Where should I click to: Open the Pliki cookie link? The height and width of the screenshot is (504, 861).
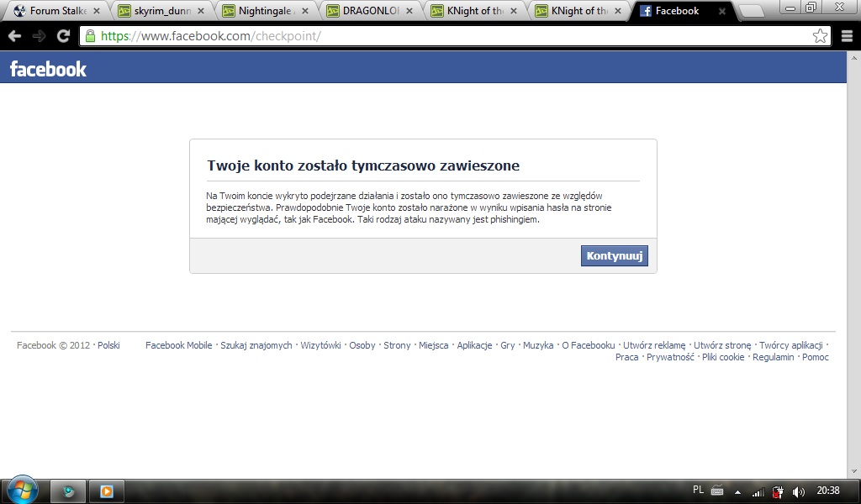pyautogui.click(x=723, y=358)
